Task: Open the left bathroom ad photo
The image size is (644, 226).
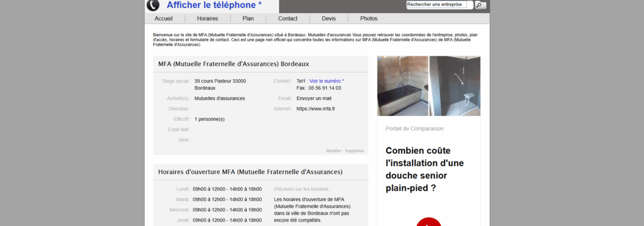Action: click(402, 86)
